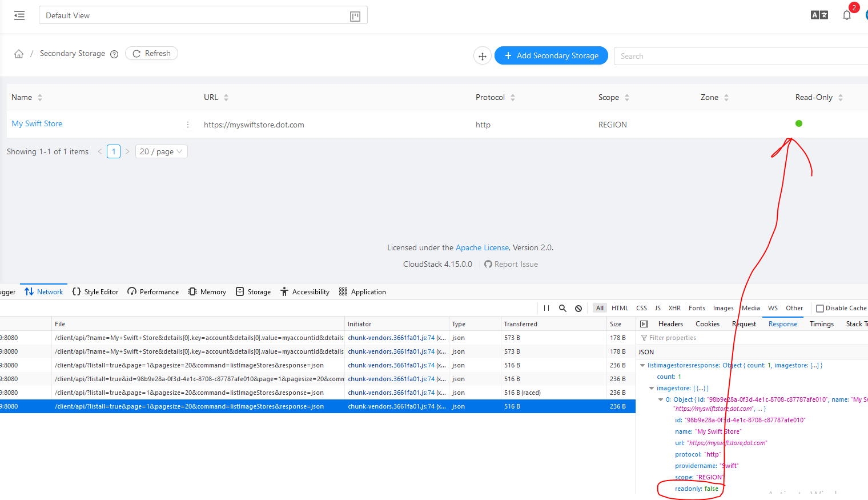868x500 pixels.
Task: Open notifications bell icon
Action: tap(847, 15)
